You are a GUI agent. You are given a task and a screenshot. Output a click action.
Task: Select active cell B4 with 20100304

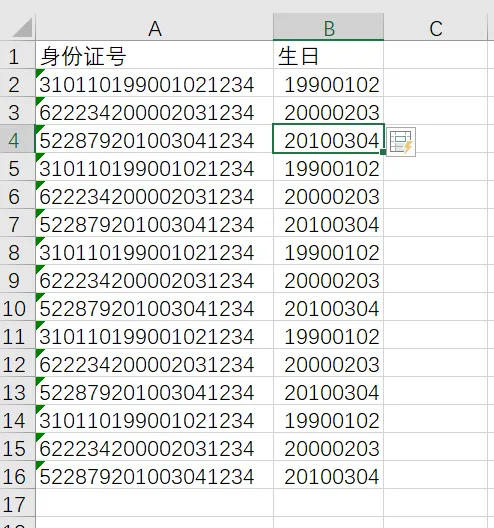tap(328, 139)
